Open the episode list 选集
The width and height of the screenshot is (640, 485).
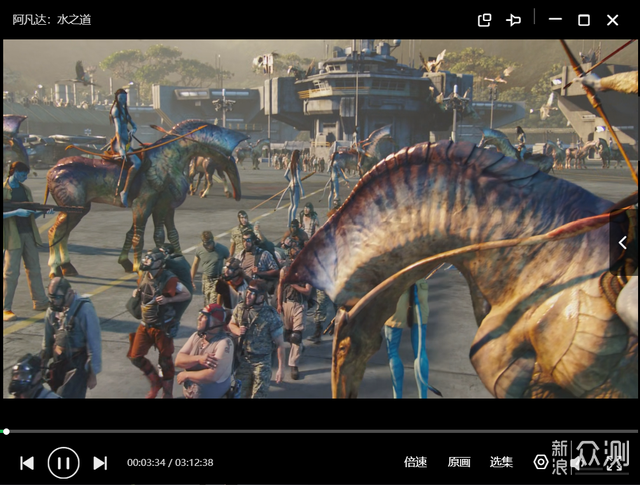tap(501, 462)
